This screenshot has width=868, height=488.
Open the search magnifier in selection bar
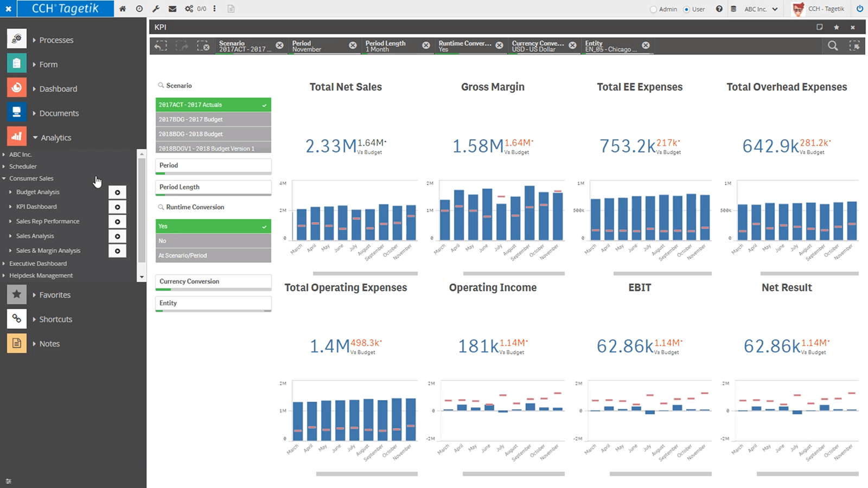(x=833, y=46)
